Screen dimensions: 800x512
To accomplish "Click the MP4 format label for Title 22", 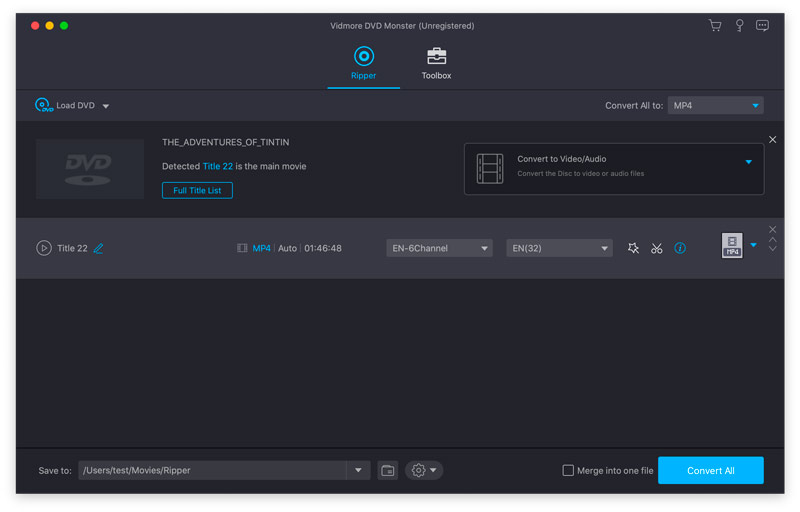I will (x=261, y=248).
